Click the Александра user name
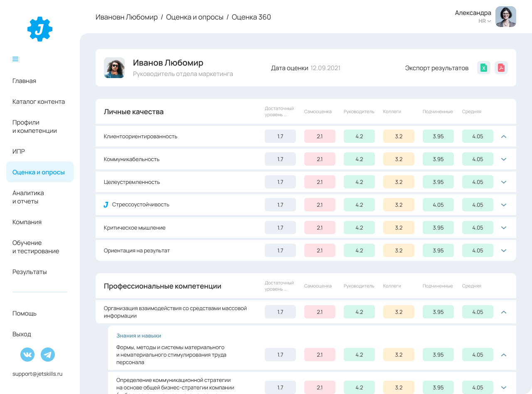The height and width of the screenshot is (394, 532). coord(473,12)
